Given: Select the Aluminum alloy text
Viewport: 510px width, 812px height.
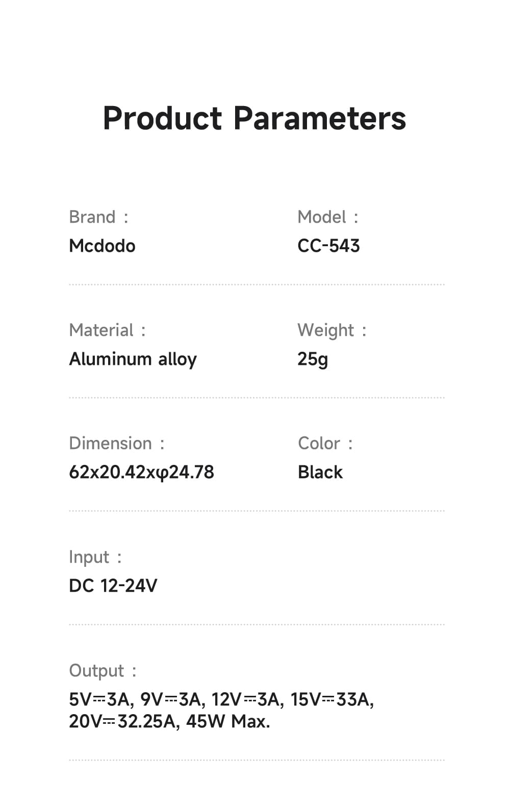Looking at the screenshot, I should 133,359.
